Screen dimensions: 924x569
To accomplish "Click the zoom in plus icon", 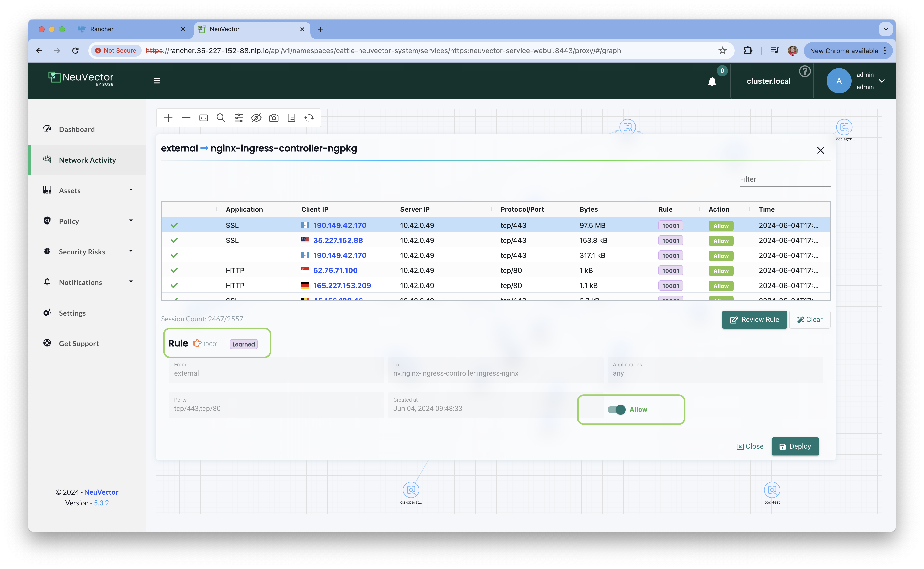I will click(168, 118).
